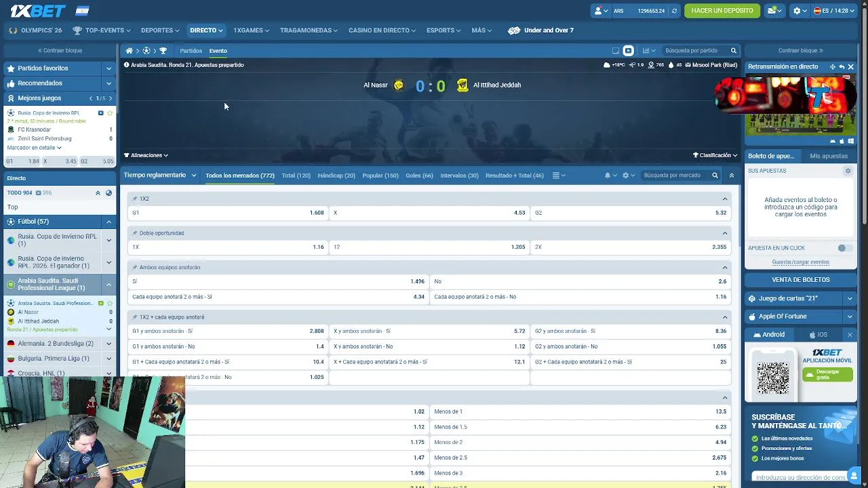Open the ES language and time dropdown

tap(834, 11)
